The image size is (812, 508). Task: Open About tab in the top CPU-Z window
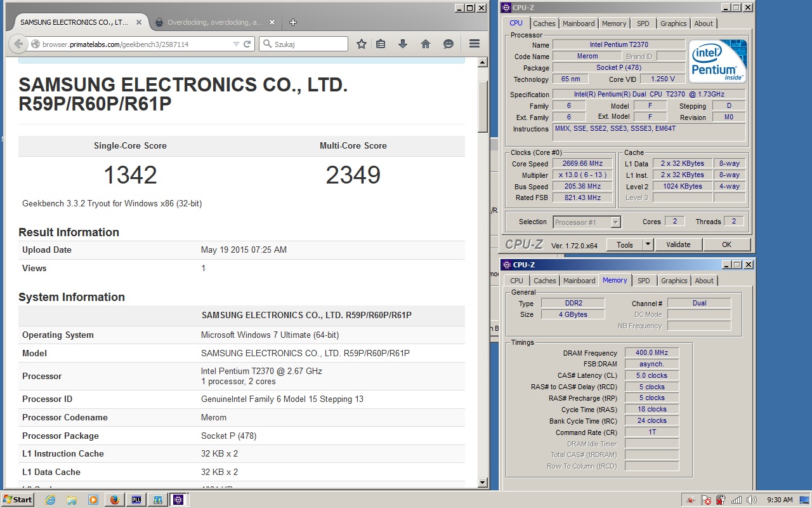[704, 23]
